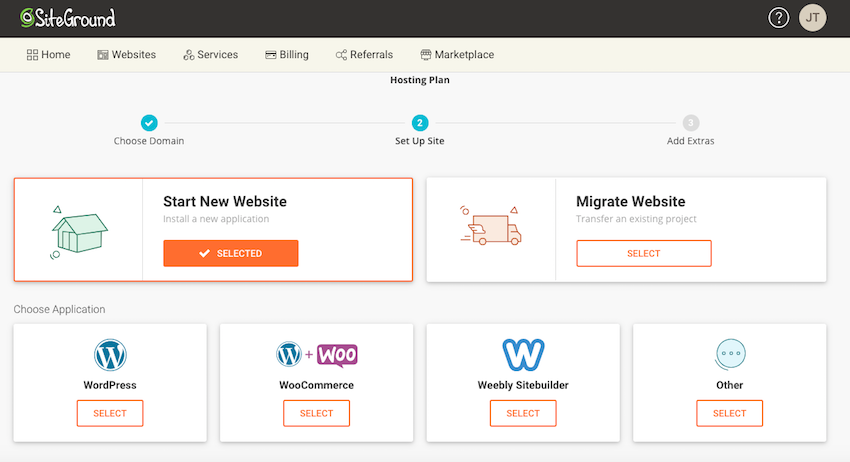Click the Add Extras step label
Screen dimensions: 850x462
pyautogui.click(x=691, y=141)
